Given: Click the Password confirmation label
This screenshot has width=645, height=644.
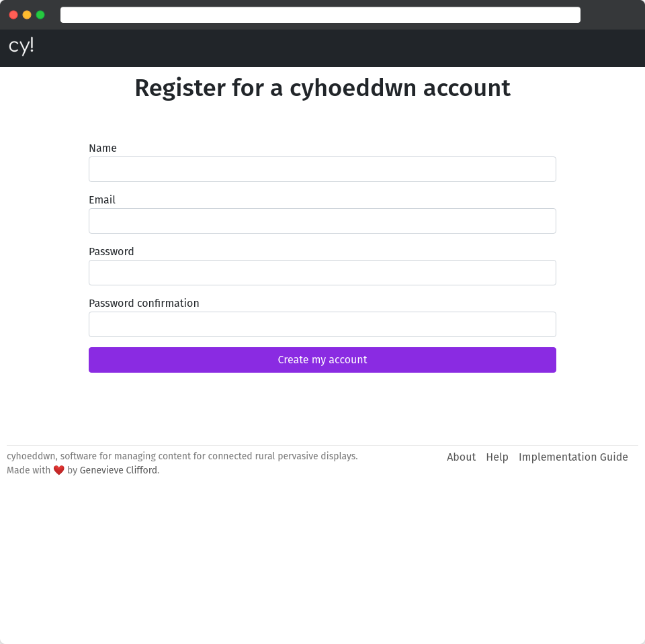Looking at the screenshot, I should pyautogui.click(x=144, y=303).
